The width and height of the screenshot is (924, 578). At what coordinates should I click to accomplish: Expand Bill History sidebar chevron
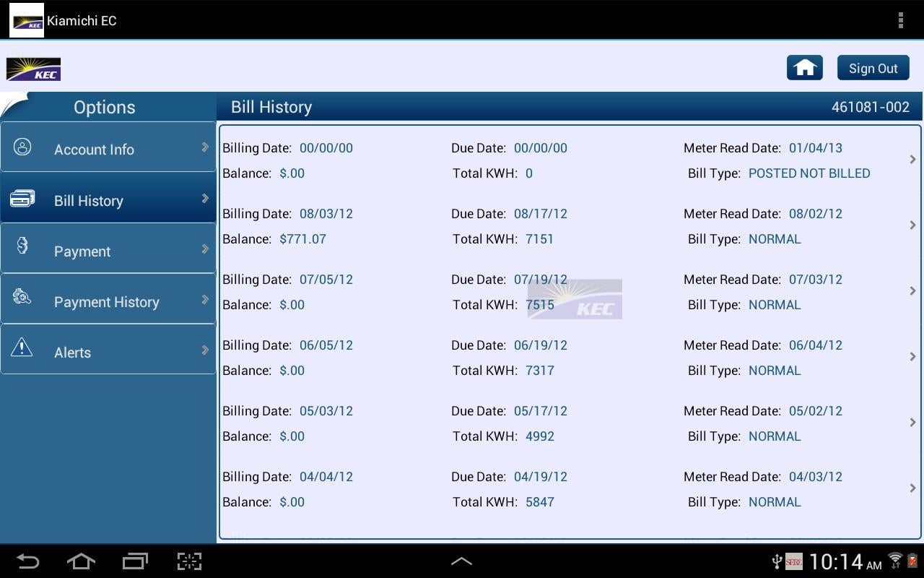click(x=205, y=198)
